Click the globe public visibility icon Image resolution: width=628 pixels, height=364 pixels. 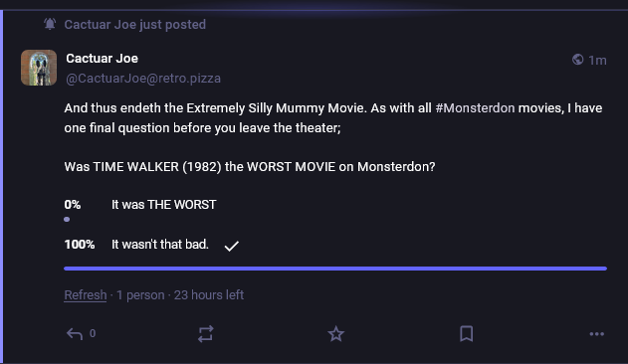click(x=577, y=60)
